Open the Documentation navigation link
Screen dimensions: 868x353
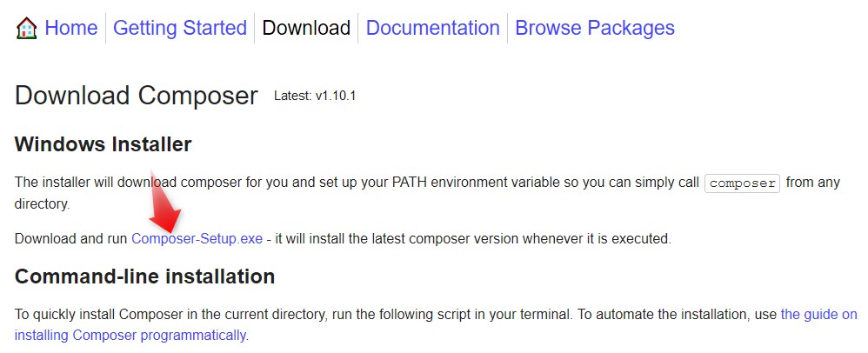[432, 28]
